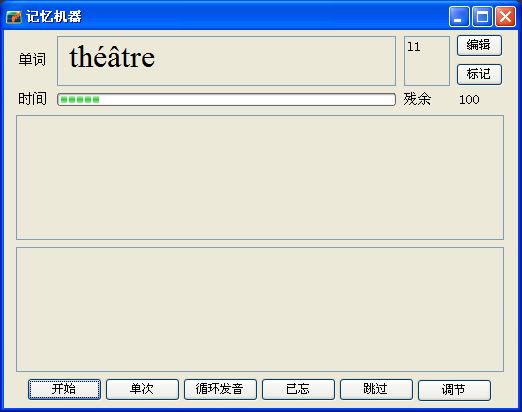This screenshot has height=412, width=522.
Task: Open the 调节 adjustment settings
Action: pos(454,390)
